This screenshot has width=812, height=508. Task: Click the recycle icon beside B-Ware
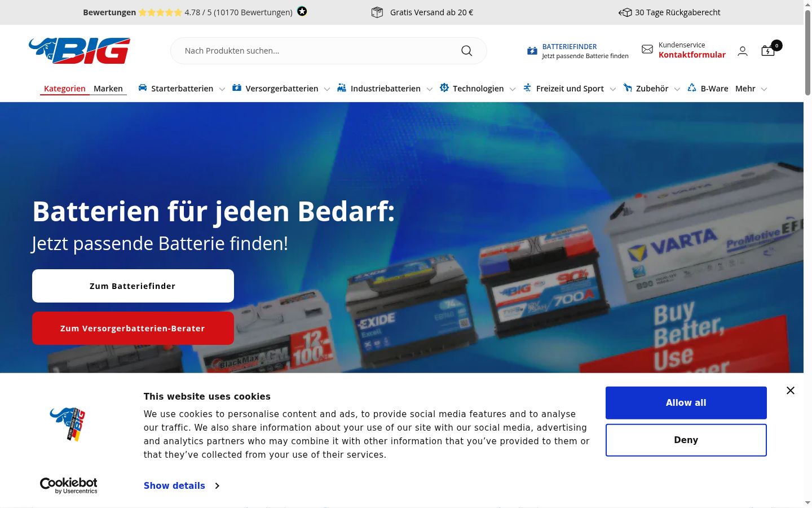tap(692, 88)
